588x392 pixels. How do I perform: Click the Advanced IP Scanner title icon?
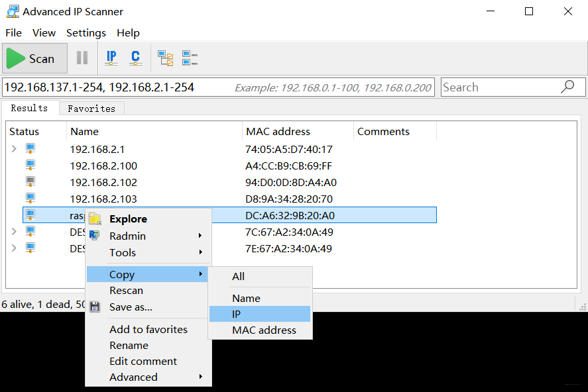click(13, 12)
